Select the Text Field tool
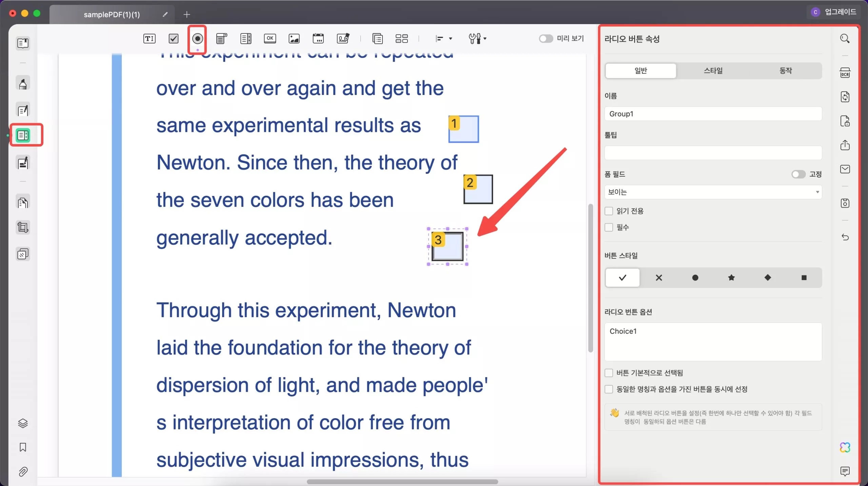 (149, 39)
